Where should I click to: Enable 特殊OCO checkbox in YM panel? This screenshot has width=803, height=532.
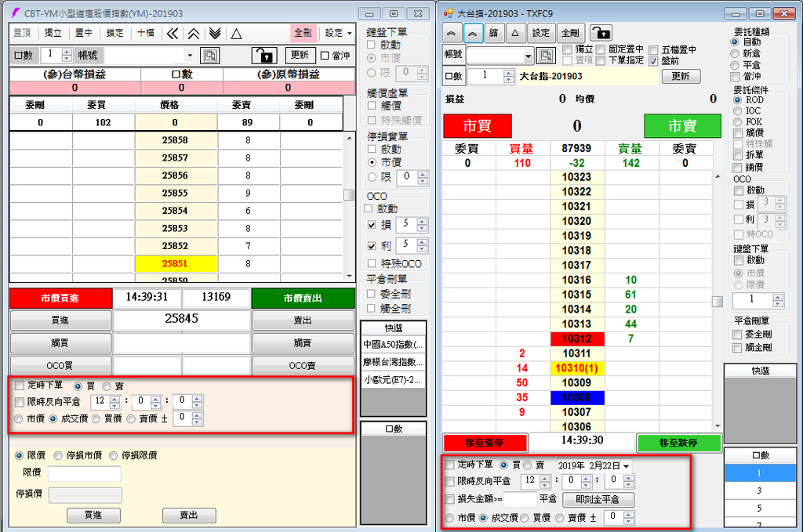(x=372, y=263)
